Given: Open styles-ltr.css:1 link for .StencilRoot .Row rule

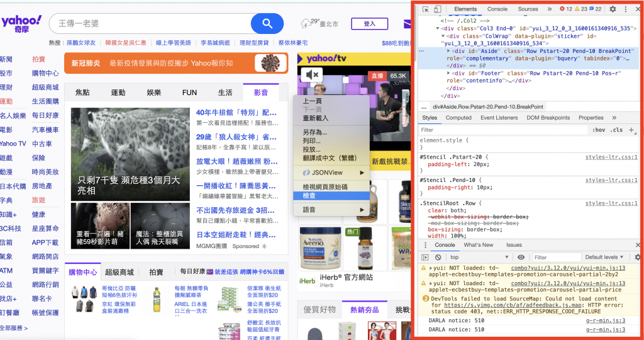Looking at the screenshot, I should coord(611,203).
